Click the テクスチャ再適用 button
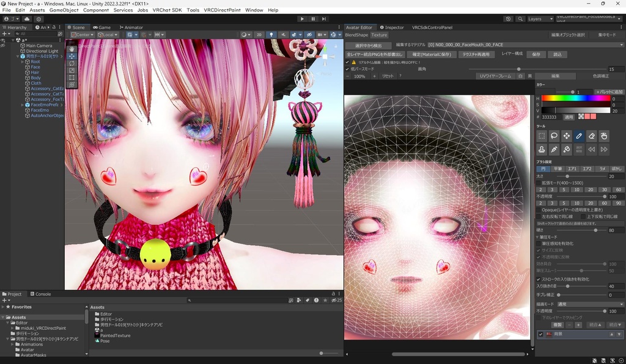626x364 pixels. pyautogui.click(x=476, y=54)
